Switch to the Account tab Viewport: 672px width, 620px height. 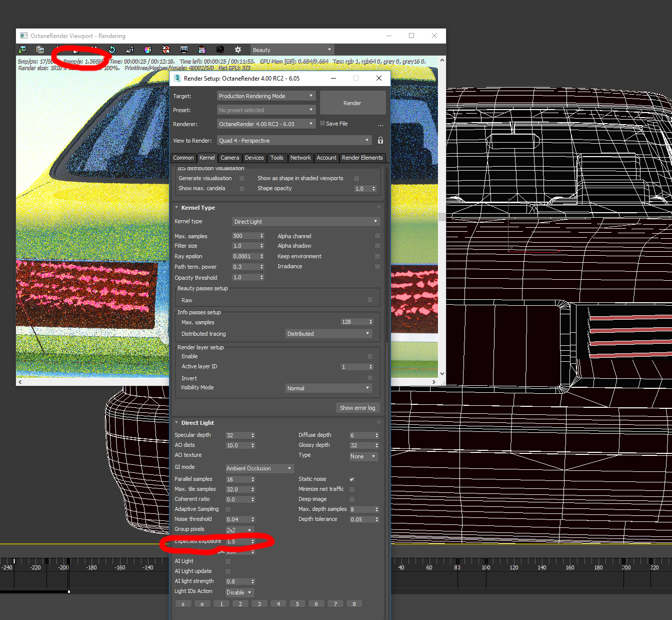(326, 158)
